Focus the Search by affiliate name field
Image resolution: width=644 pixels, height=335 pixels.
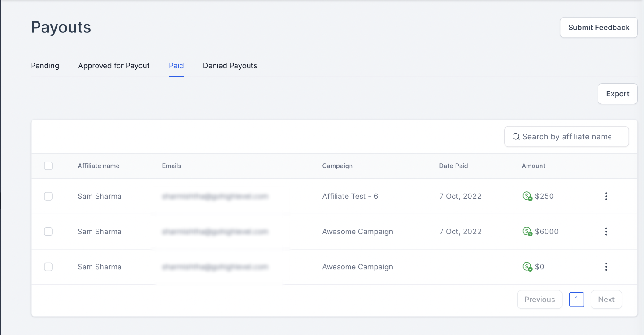tap(566, 137)
